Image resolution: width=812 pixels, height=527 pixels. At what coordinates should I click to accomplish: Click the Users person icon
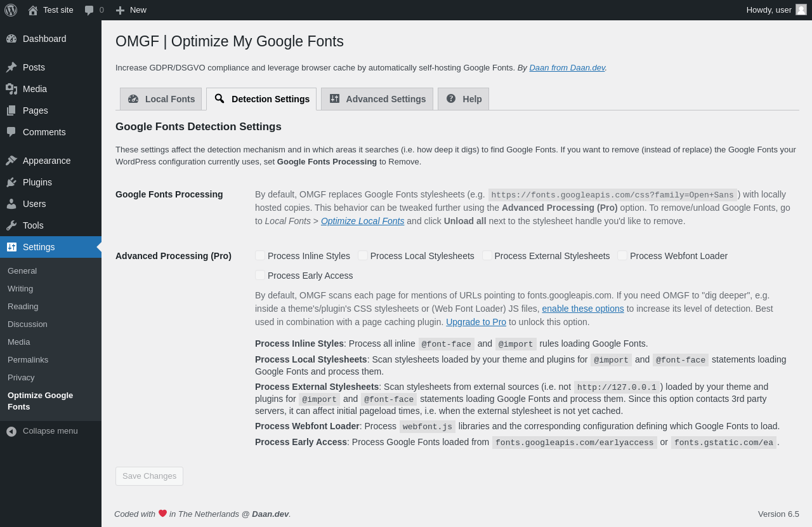click(x=11, y=204)
